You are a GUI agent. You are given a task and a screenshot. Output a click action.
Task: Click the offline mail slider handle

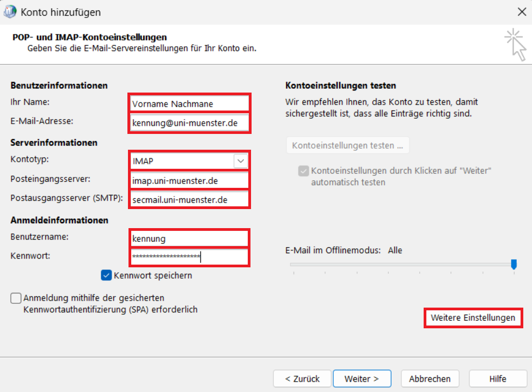(x=513, y=264)
